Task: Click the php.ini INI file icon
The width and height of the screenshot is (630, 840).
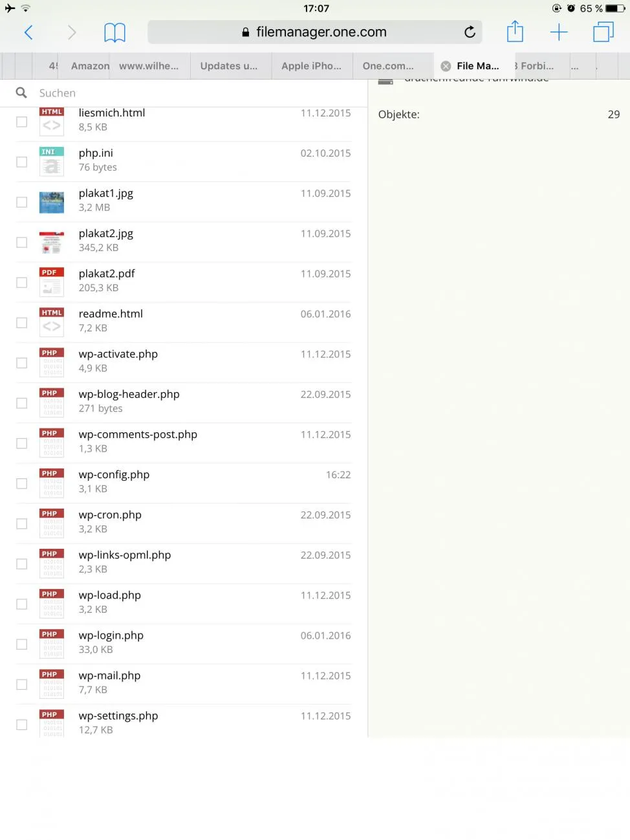Action: click(52, 162)
